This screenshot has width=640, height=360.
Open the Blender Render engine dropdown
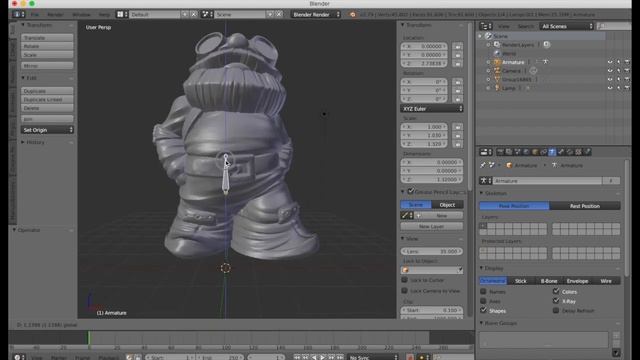316,14
